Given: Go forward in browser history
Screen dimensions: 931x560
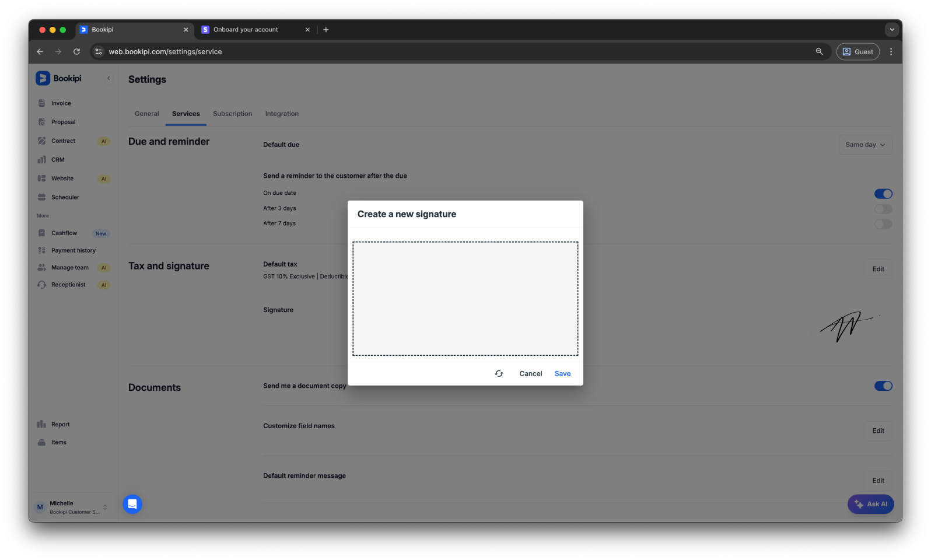Looking at the screenshot, I should click(58, 51).
